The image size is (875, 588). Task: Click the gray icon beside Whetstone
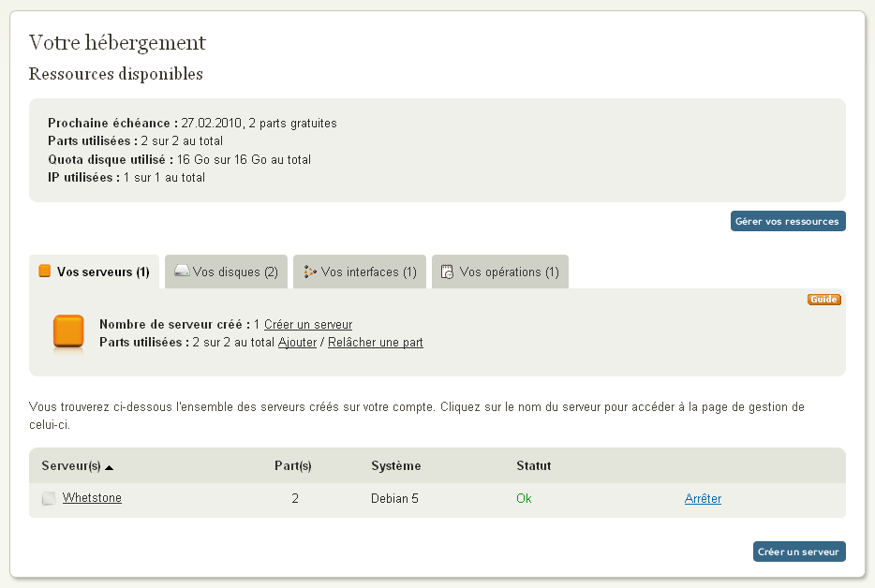(49, 499)
